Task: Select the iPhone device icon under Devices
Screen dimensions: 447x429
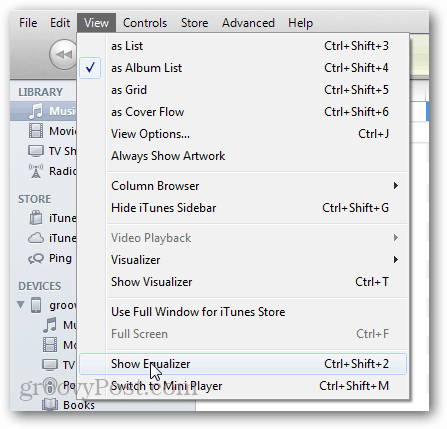Action: coord(36,305)
